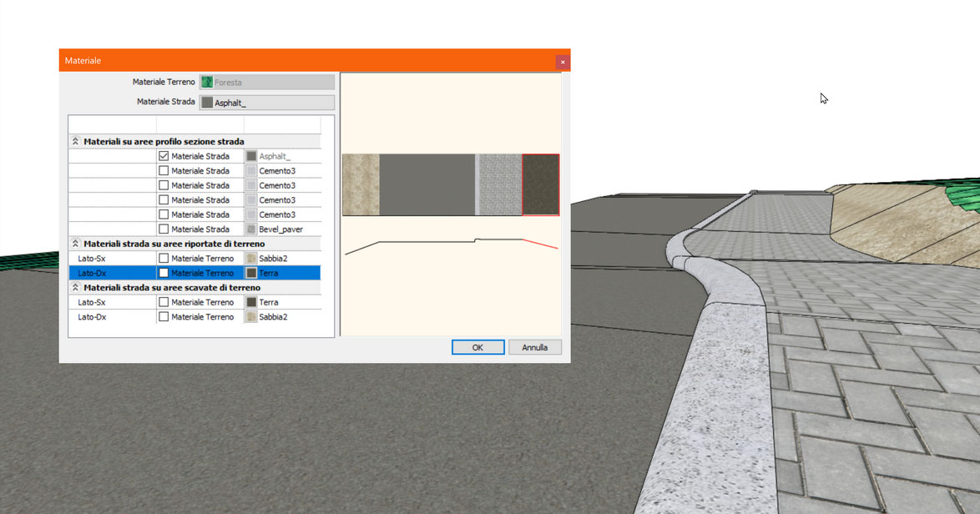
Task: Click the gray swatch in the Materiale Strada field
Action: 207,103
